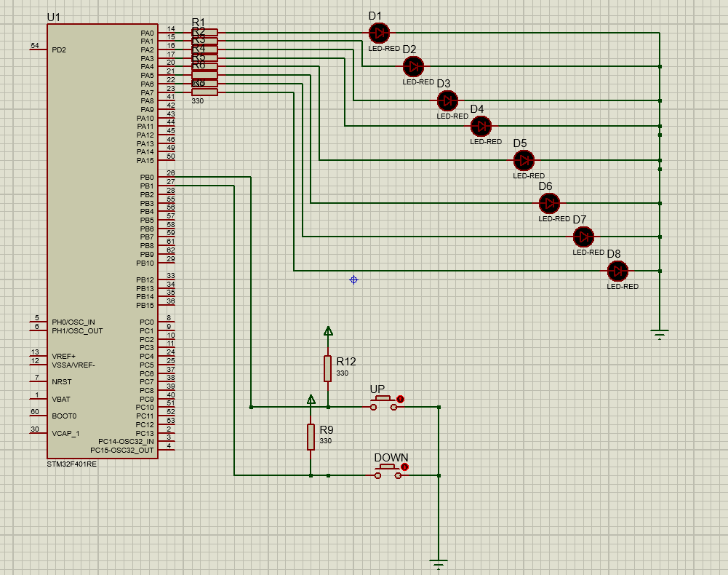Select the power arrow above R9
Viewport: 728px width, 575px height.
click(311, 399)
